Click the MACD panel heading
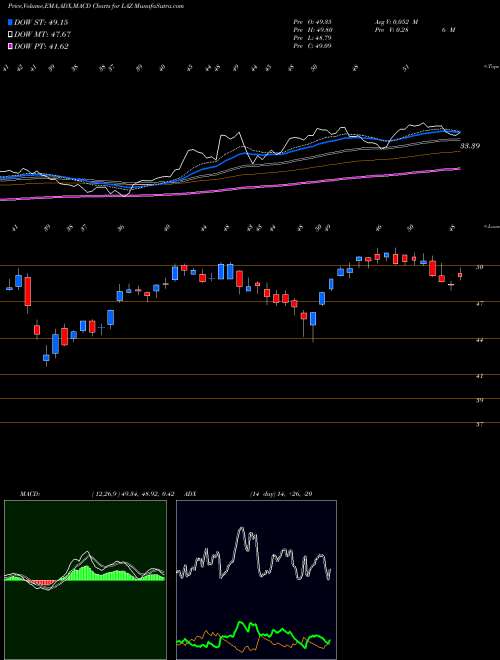 coord(29,494)
